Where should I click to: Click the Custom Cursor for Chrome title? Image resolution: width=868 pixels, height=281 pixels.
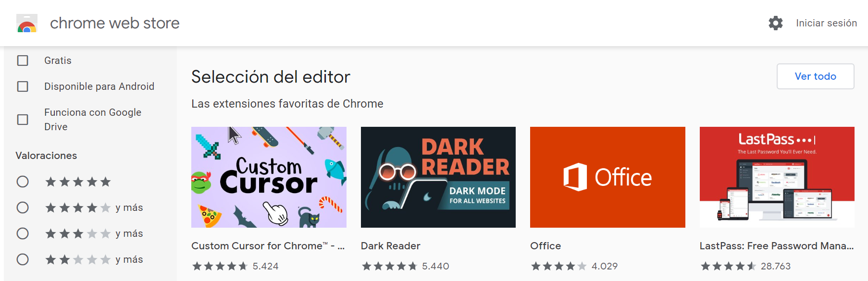coord(268,246)
